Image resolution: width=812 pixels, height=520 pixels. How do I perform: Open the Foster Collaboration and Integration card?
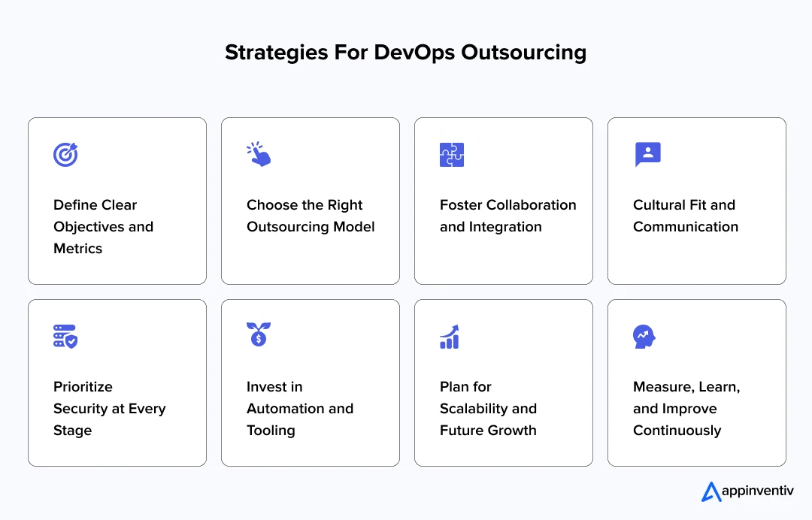[503, 201]
